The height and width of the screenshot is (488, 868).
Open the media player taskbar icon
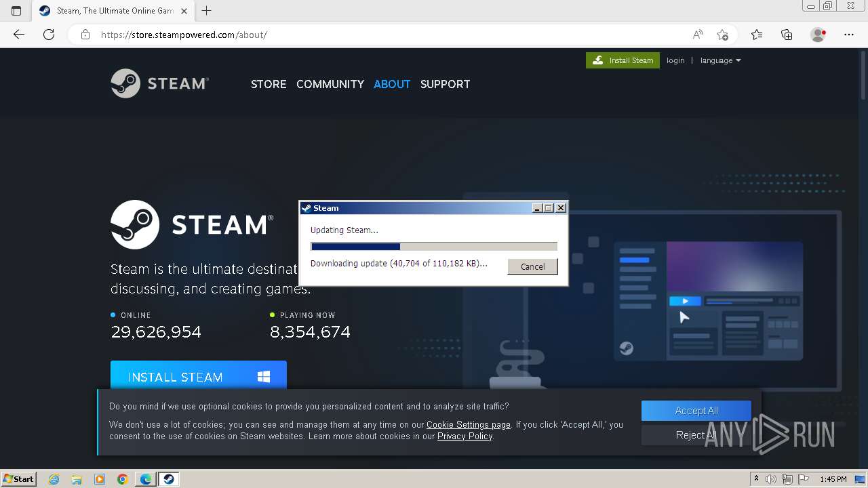100,479
